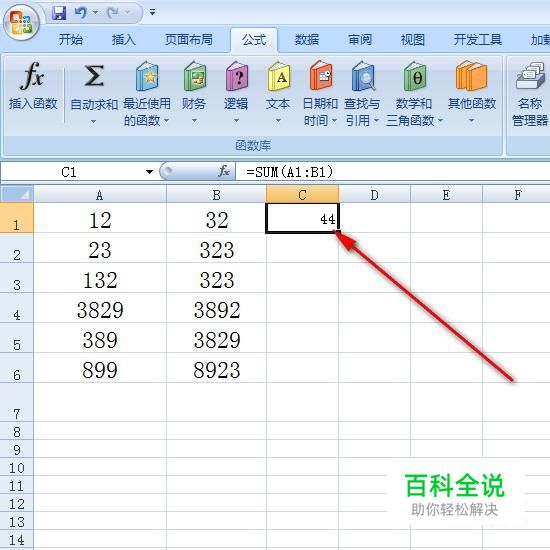The height and width of the screenshot is (550, 550).
Task: Click the Select All corner triangle
Action: pos(17,194)
